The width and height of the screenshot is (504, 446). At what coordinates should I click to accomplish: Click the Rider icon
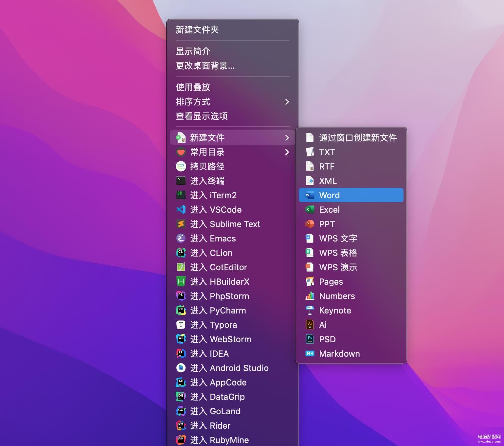pyautogui.click(x=181, y=425)
